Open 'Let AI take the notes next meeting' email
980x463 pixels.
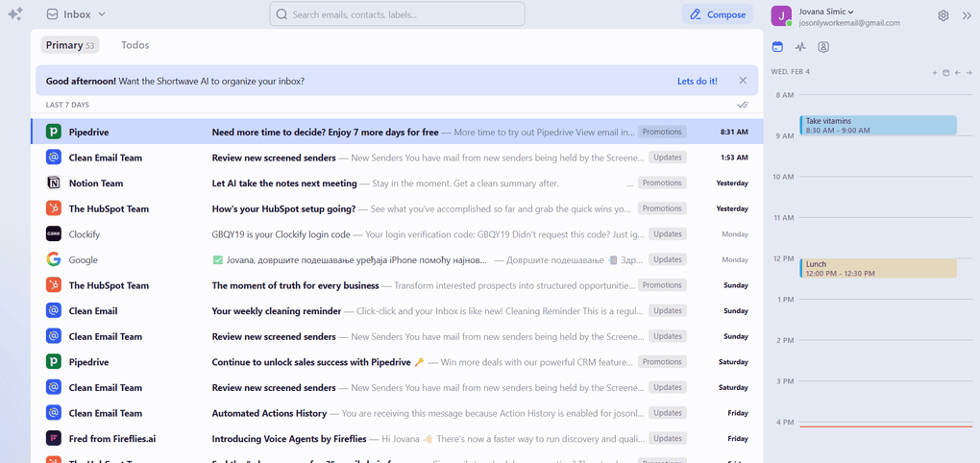pyautogui.click(x=397, y=183)
